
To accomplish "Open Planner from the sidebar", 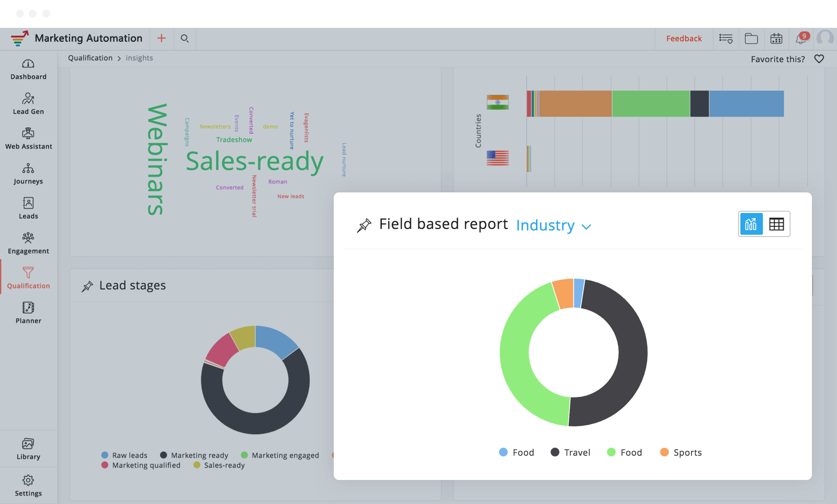I will pos(28,313).
